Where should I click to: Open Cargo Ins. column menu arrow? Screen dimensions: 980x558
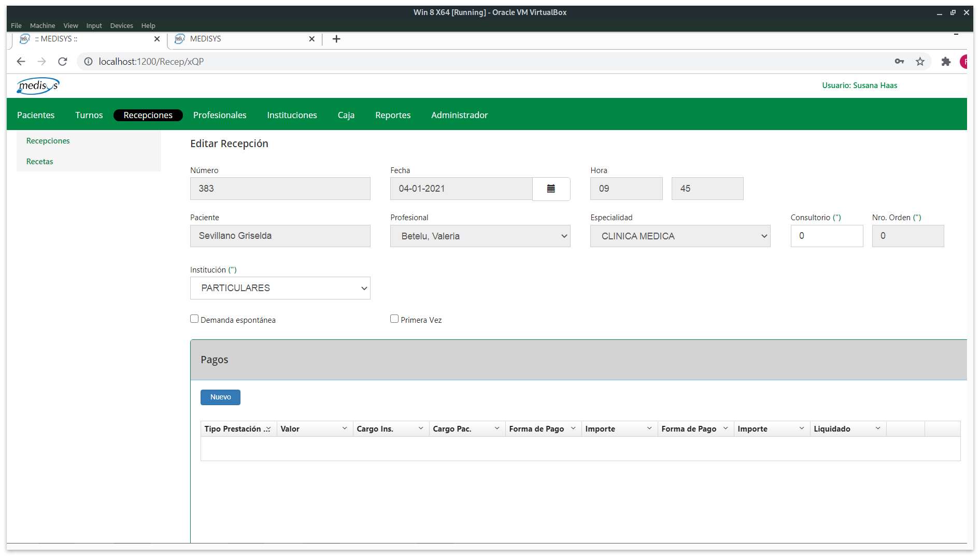(x=421, y=429)
